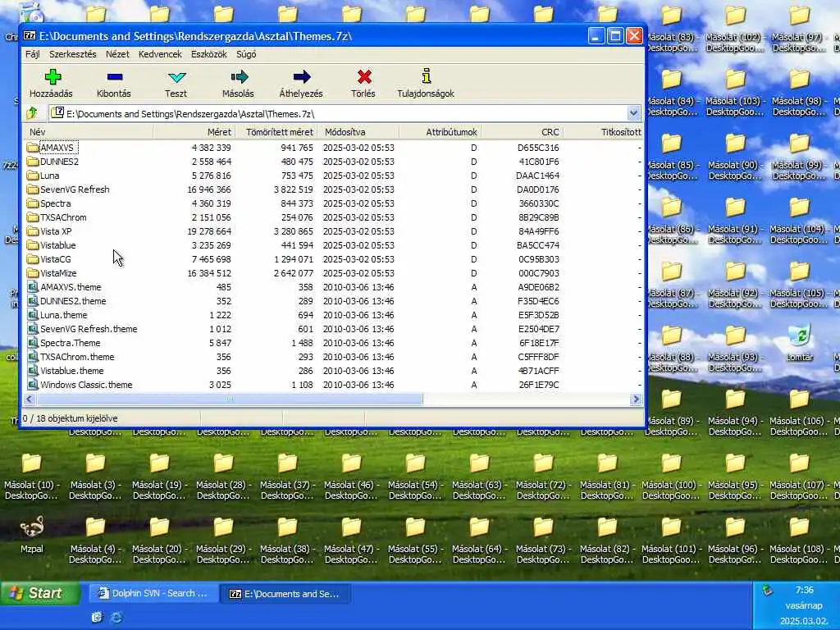840x630 pixels.
Task: Click the Kibontás (Extract) minus icon
Action: point(115,77)
